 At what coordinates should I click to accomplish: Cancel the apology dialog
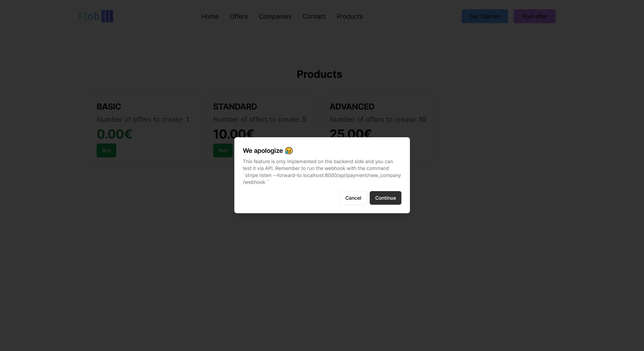coord(353,198)
